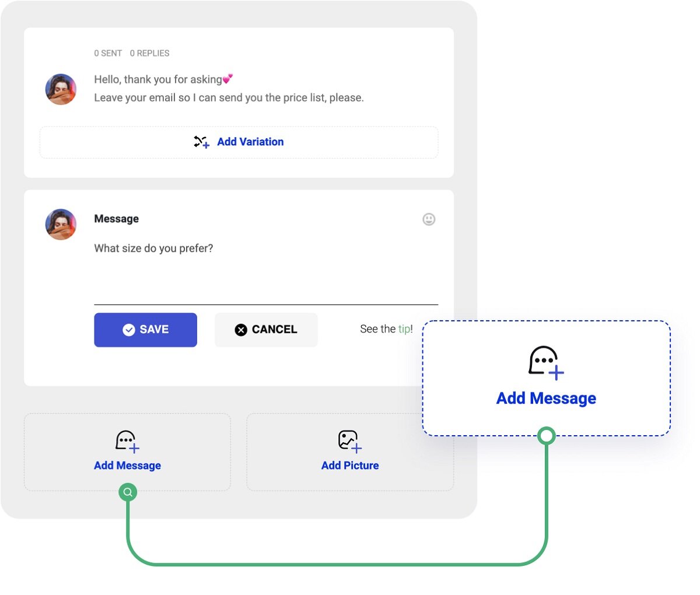Click the image icon above Add Picture
The width and height of the screenshot is (700, 595).
pyautogui.click(x=349, y=440)
